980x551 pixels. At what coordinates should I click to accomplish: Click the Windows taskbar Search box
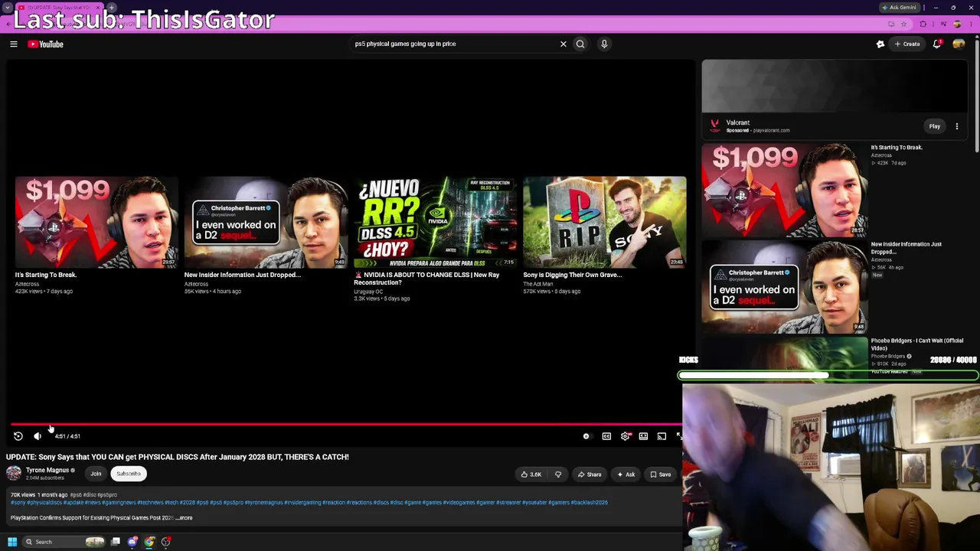(64, 542)
